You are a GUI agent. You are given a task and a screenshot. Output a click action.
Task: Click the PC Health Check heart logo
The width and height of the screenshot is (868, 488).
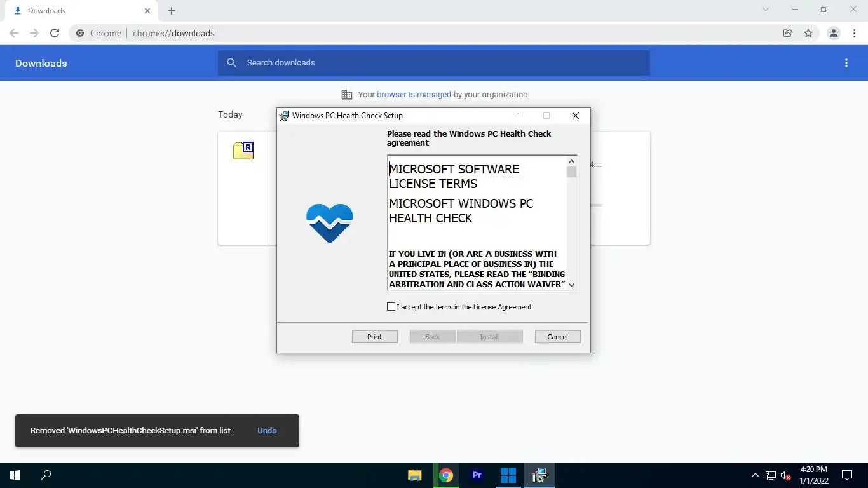click(329, 223)
